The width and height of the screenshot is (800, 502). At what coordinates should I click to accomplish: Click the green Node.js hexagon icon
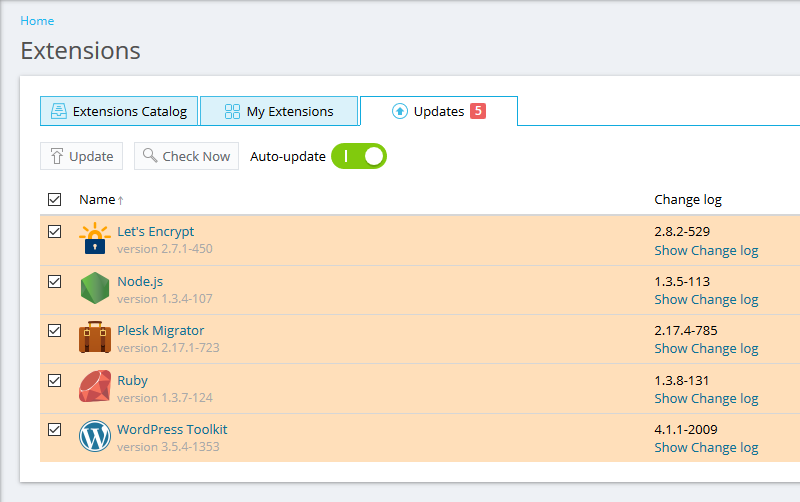click(x=95, y=288)
